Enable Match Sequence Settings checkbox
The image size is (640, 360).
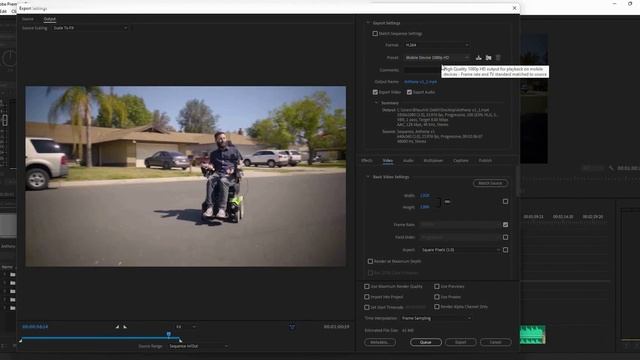point(375,33)
